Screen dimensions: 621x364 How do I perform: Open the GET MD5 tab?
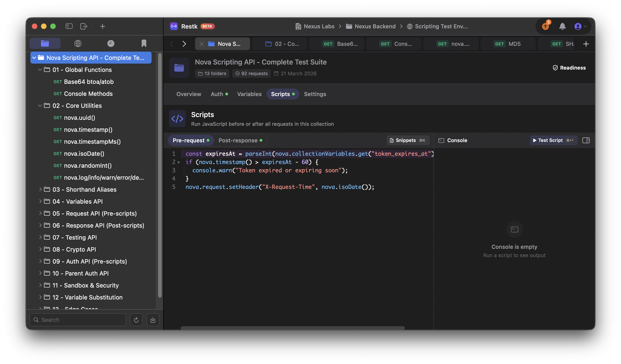pos(508,44)
